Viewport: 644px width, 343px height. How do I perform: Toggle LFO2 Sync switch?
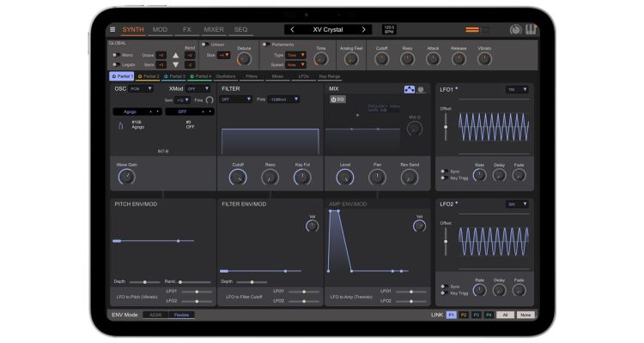click(x=444, y=286)
